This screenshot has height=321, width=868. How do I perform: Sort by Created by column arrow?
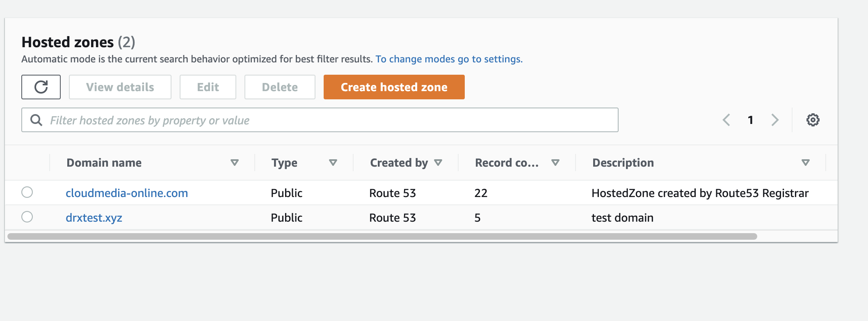coord(438,163)
